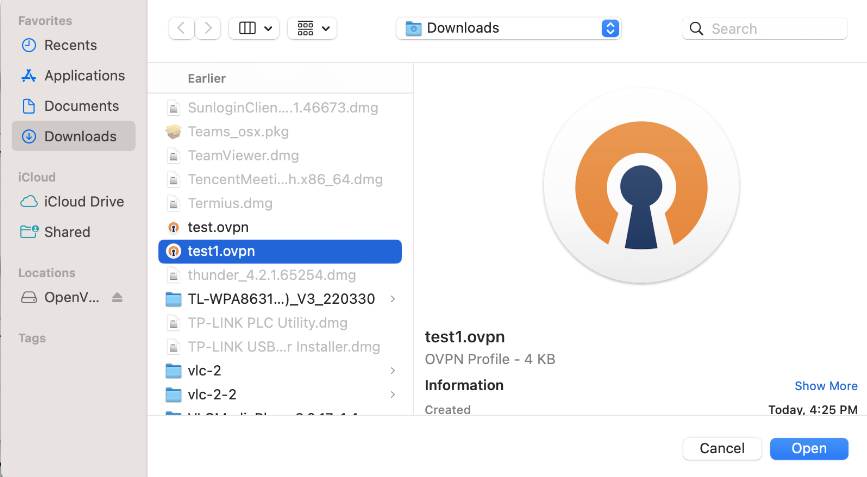Click the thunder dmg disk image icon

point(174,275)
